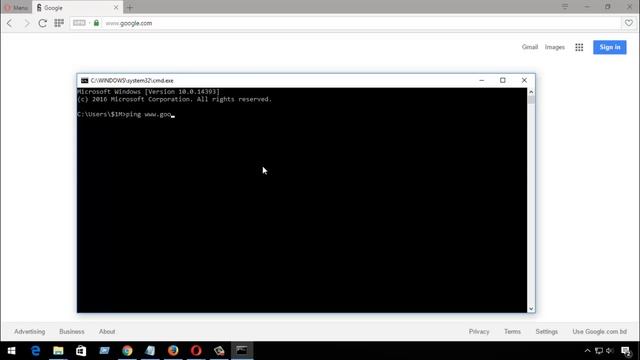Open the Gmail link

pyautogui.click(x=530, y=47)
